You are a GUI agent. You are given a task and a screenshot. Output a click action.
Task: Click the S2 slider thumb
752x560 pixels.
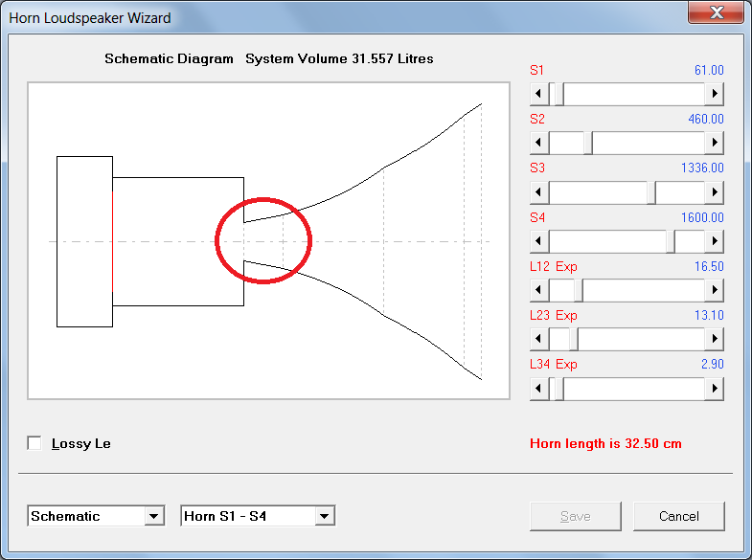click(x=588, y=143)
